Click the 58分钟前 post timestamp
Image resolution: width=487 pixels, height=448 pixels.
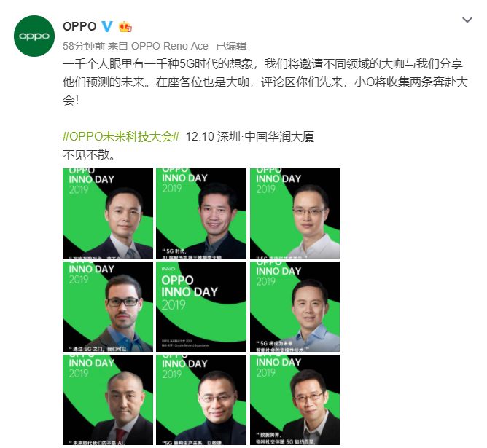click(x=84, y=46)
